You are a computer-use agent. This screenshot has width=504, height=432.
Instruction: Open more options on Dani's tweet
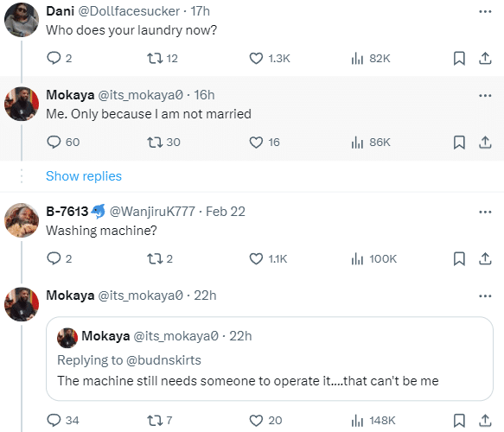(x=485, y=11)
